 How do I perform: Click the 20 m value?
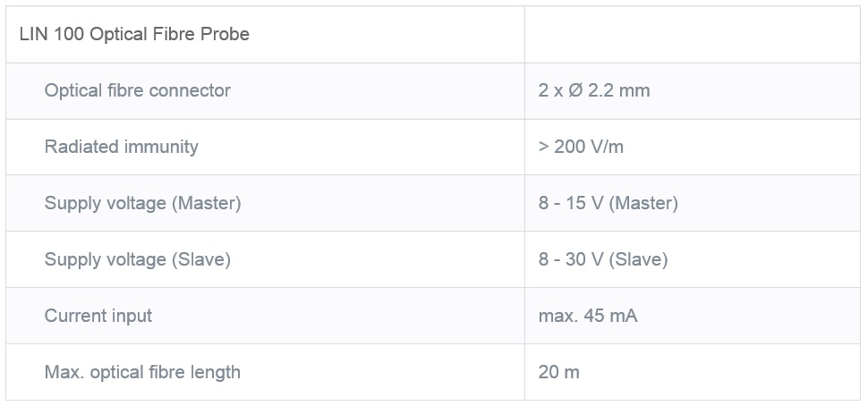[x=558, y=372]
